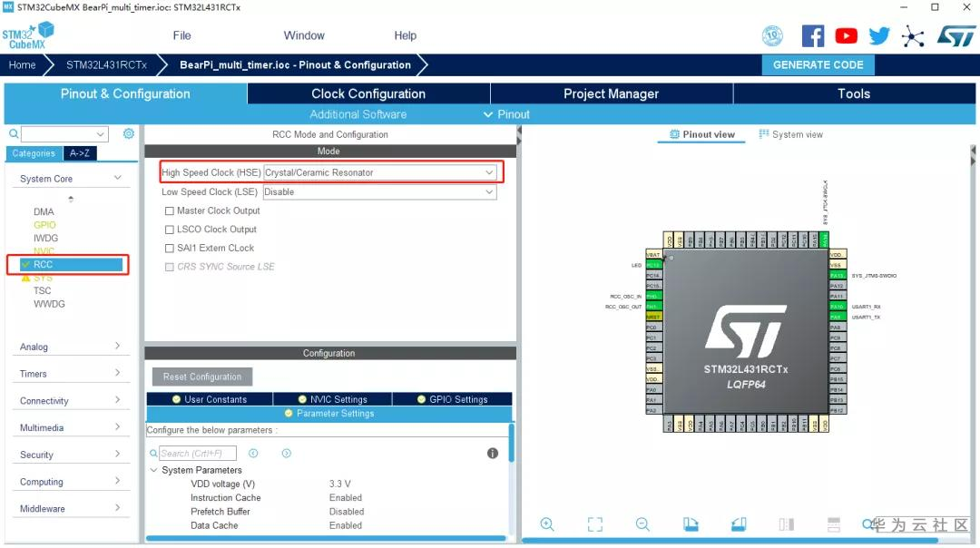This screenshot has width=980, height=548.
Task: Visit the ST logo link
Action: tap(956, 36)
